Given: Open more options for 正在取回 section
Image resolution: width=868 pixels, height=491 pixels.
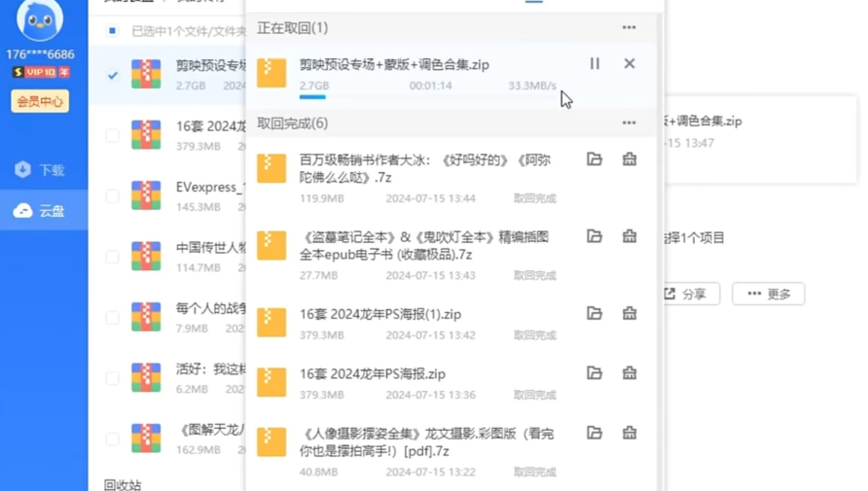Looking at the screenshot, I should 629,27.
